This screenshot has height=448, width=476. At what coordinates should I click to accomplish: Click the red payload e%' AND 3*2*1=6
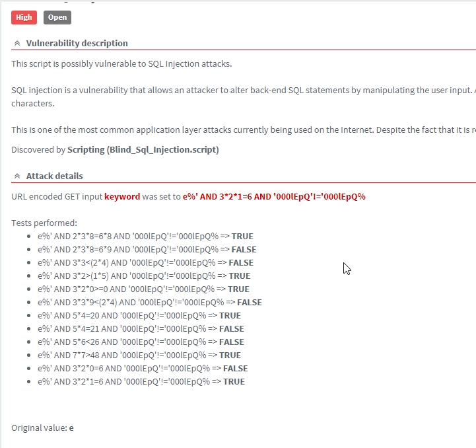(x=274, y=197)
